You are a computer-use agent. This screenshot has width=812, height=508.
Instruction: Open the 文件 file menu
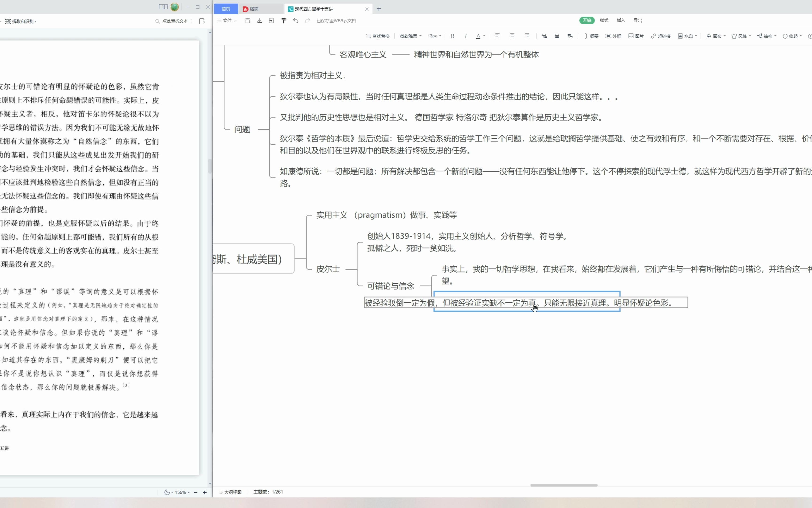[227, 20]
